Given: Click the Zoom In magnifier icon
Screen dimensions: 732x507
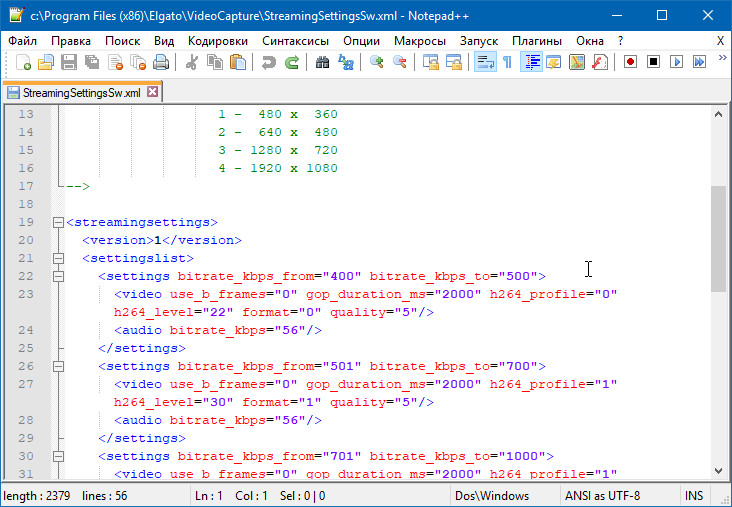Looking at the screenshot, I should click(x=377, y=63).
